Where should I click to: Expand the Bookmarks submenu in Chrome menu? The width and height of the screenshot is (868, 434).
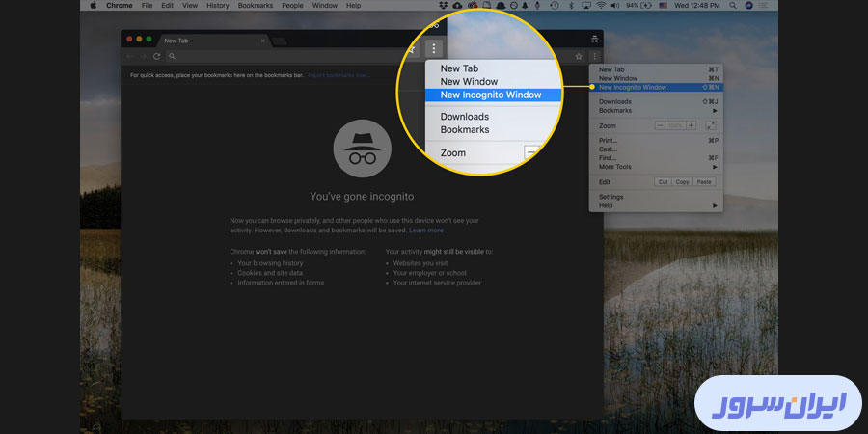click(656, 110)
